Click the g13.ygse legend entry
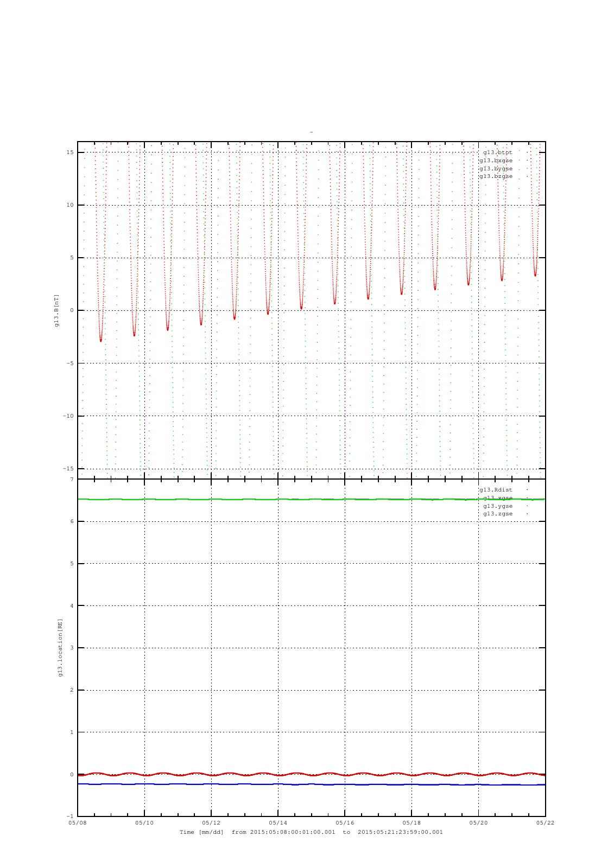The height and width of the screenshot is (868, 614). [x=498, y=506]
